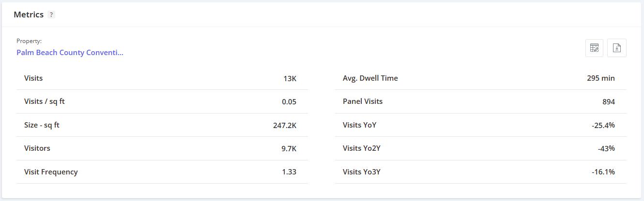Select the 247.2K size value
Screen dimensions: 644x201
coord(285,125)
